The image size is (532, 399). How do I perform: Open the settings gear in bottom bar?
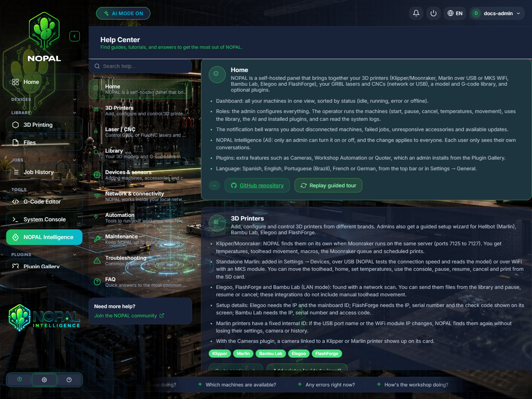click(44, 380)
